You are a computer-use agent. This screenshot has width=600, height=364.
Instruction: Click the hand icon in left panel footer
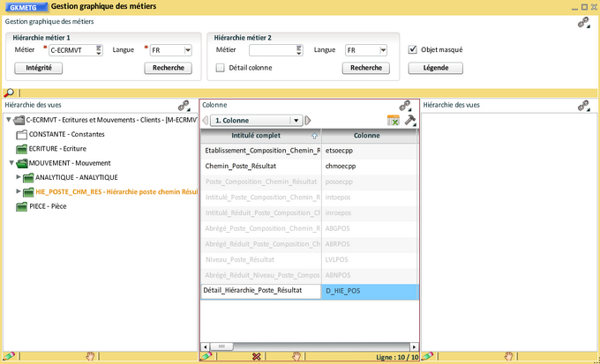pos(90,356)
